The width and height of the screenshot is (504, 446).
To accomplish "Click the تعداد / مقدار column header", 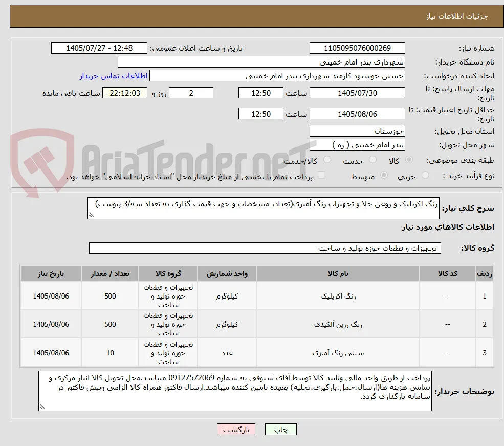I will click(110, 273).
